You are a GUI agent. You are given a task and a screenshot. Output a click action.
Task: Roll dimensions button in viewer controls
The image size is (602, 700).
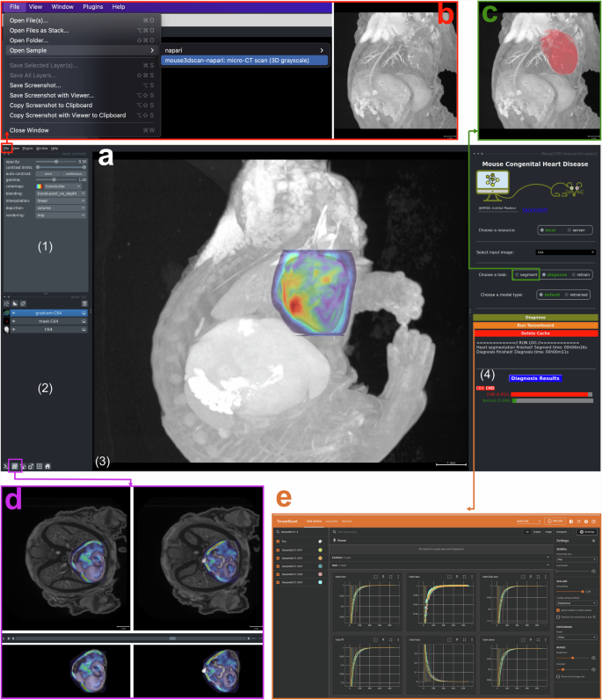coord(24,466)
